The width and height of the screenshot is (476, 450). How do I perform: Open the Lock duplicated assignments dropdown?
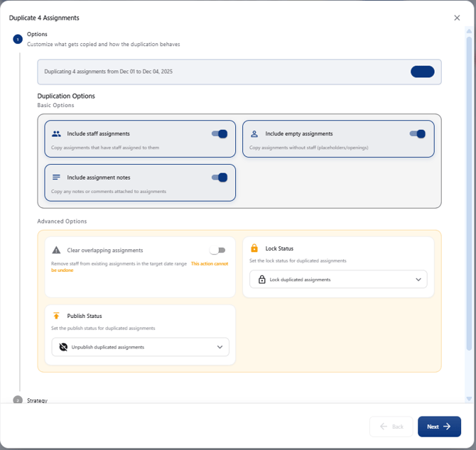coord(338,280)
